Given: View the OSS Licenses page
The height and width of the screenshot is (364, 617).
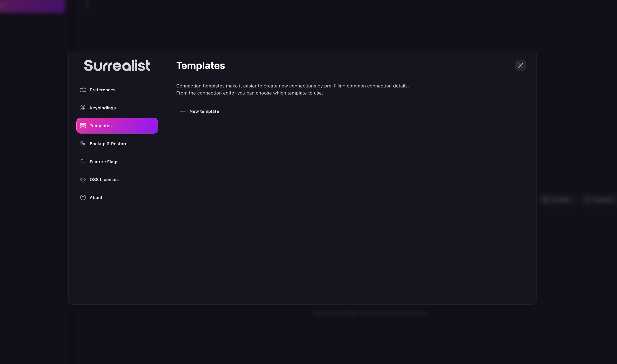Looking at the screenshot, I should pyautogui.click(x=104, y=179).
